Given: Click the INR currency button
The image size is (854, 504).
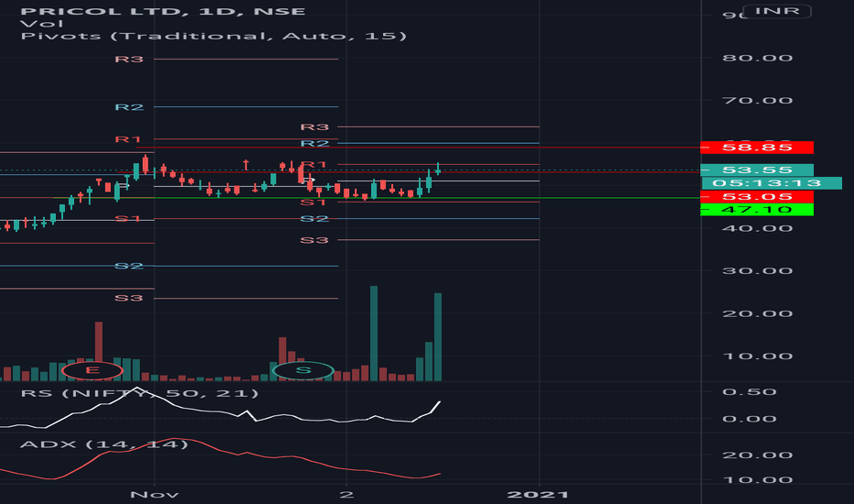Looking at the screenshot, I should (777, 11).
